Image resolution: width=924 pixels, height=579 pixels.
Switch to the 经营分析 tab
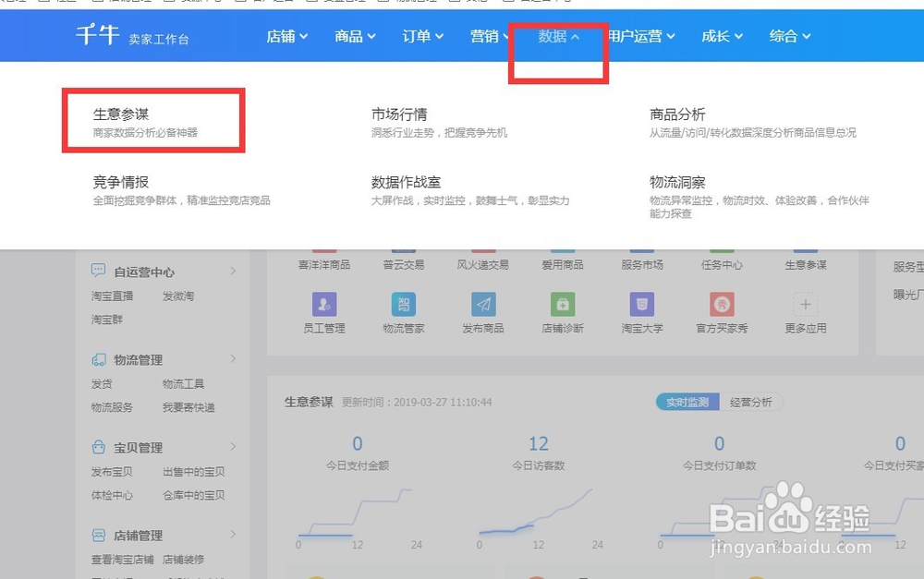point(750,403)
